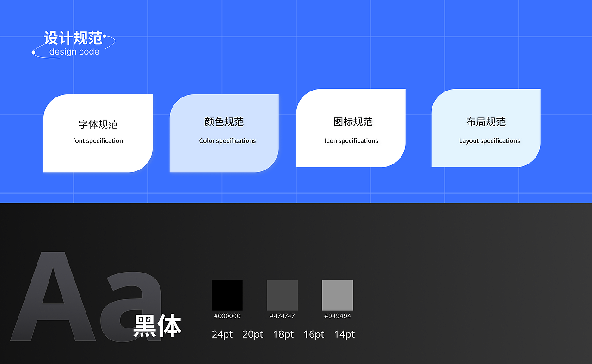Image resolution: width=592 pixels, height=364 pixels.
Task: Click the 24pt font size option
Action: [222, 334]
